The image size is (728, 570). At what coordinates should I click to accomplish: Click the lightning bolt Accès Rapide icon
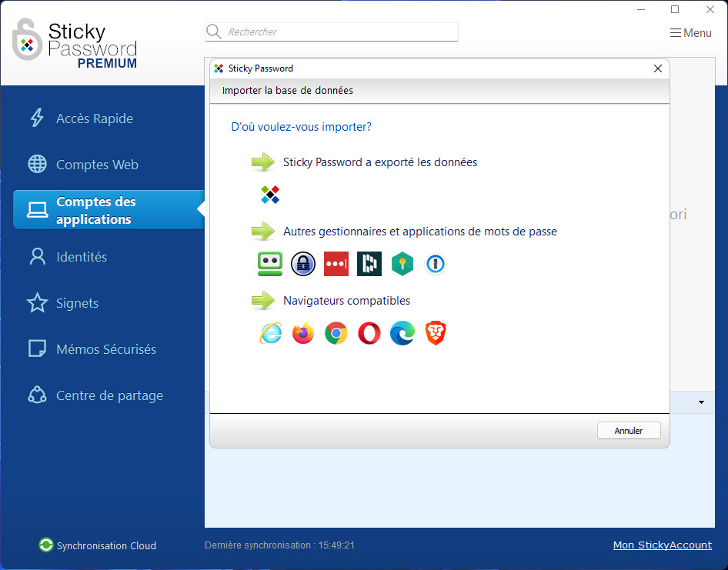(37, 118)
